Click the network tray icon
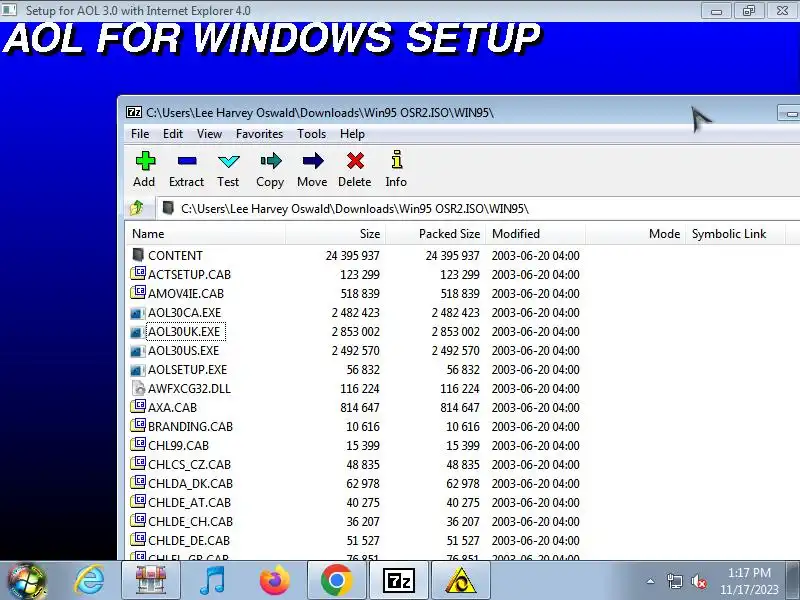Screen dimensions: 800x600 674,581
